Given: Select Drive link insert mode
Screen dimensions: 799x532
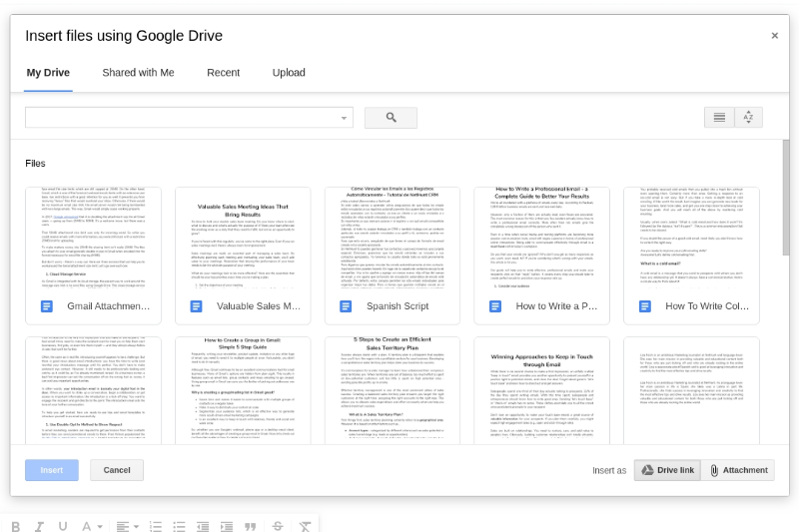Looking at the screenshot, I should tap(667, 470).
